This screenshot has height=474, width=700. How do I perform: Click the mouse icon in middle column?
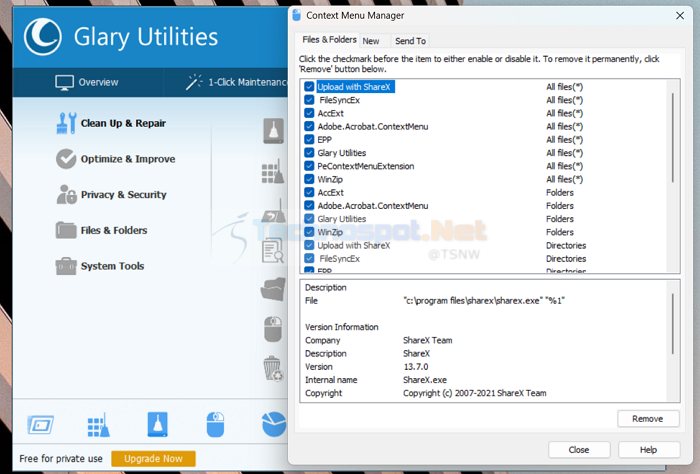[x=273, y=329]
